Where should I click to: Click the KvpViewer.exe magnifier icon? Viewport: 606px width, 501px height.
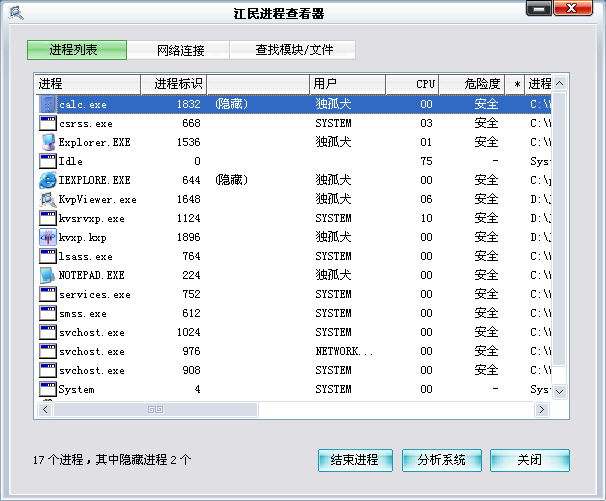[x=48, y=199]
